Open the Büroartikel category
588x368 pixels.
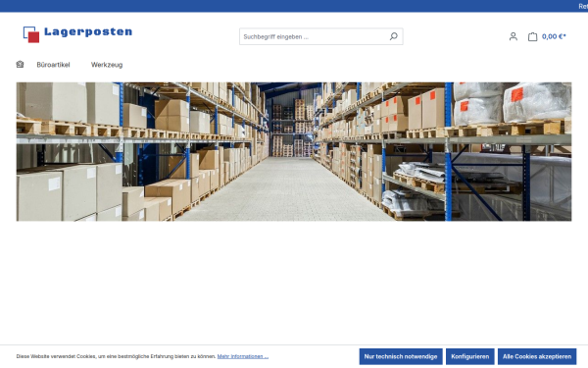coord(53,65)
